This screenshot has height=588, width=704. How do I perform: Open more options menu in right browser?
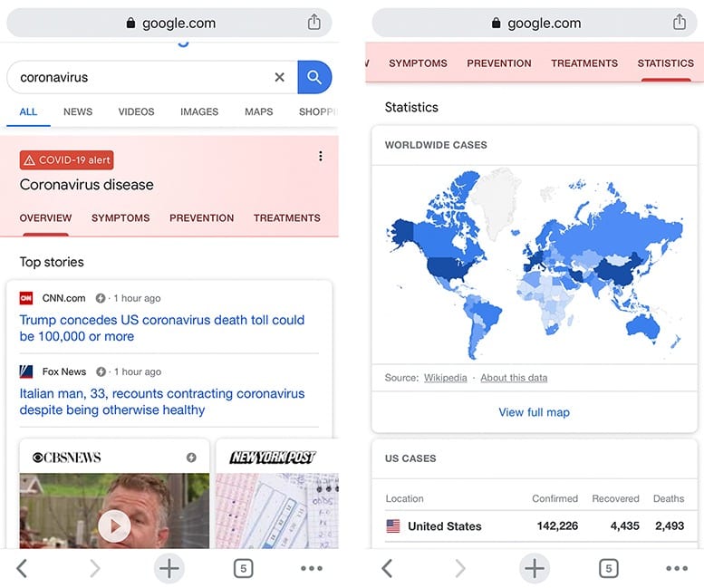click(677, 568)
